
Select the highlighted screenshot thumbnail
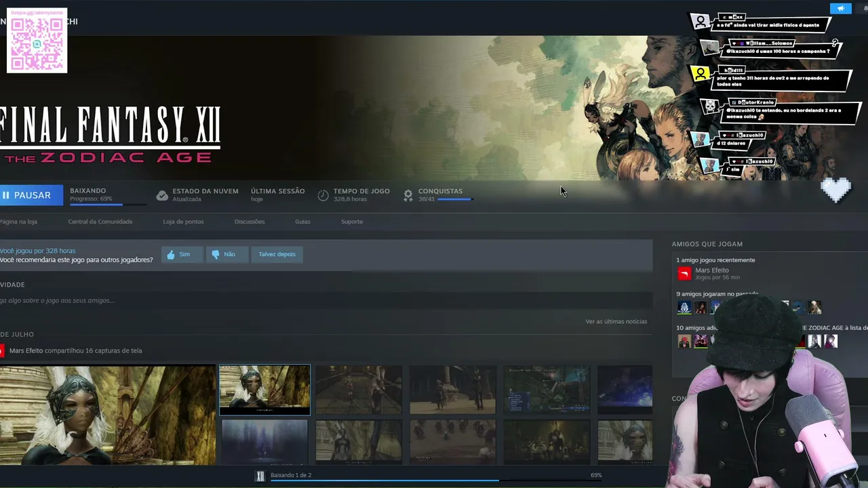coord(264,390)
